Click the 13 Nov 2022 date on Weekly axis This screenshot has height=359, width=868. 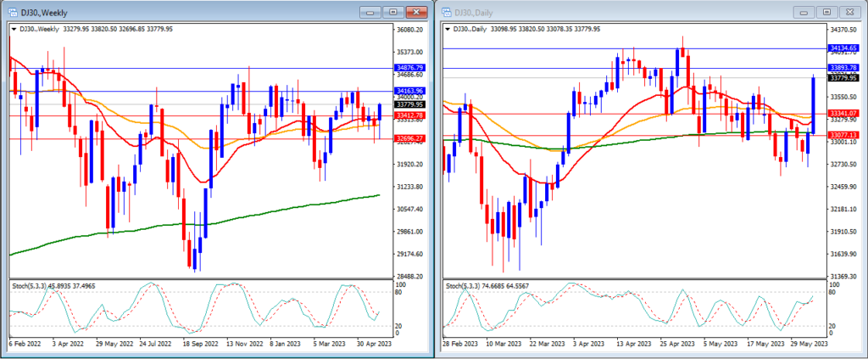coord(245,344)
